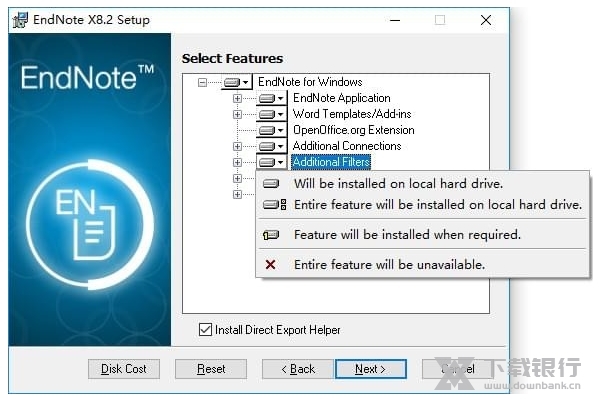Click the install-when-required drive icon in menu

point(271,235)
